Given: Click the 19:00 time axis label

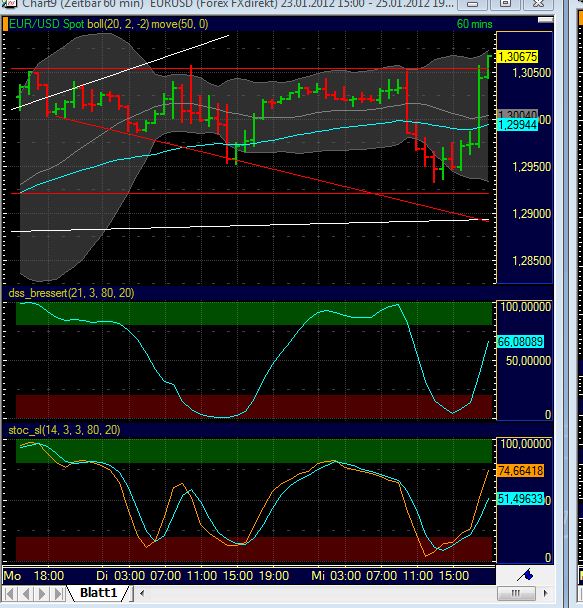Looking at the screenshot, I should pos(274,575).
